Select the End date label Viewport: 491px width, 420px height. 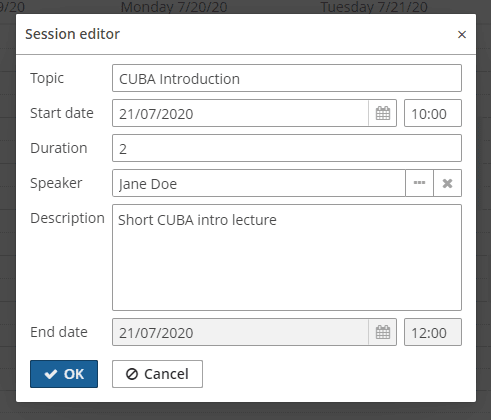click(x=59, y=332)
